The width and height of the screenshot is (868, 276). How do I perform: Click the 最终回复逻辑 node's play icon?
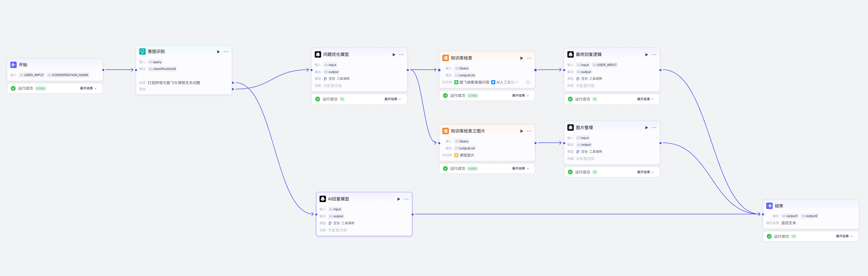646,54
